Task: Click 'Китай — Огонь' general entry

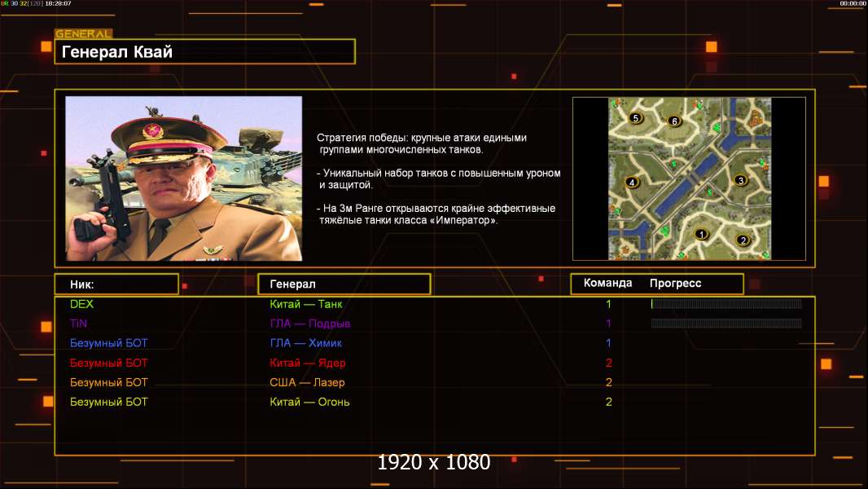Action: pos(310,402)
